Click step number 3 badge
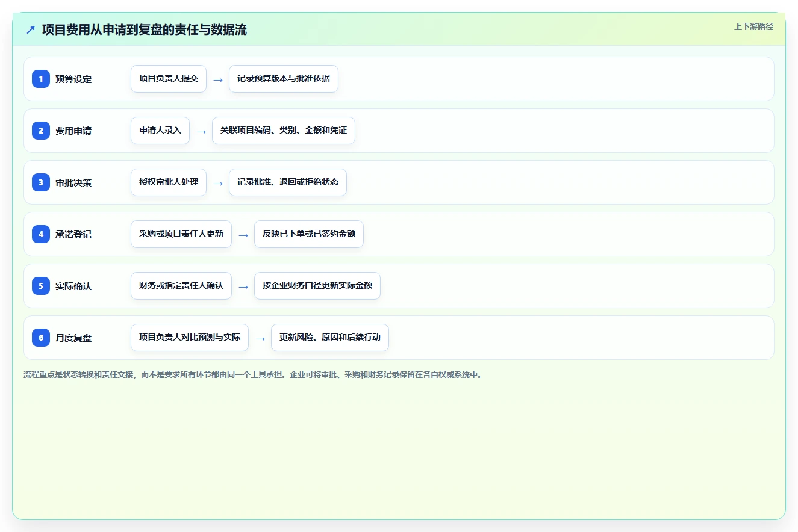This screenshot has height=532, width=798. point(41,182)
